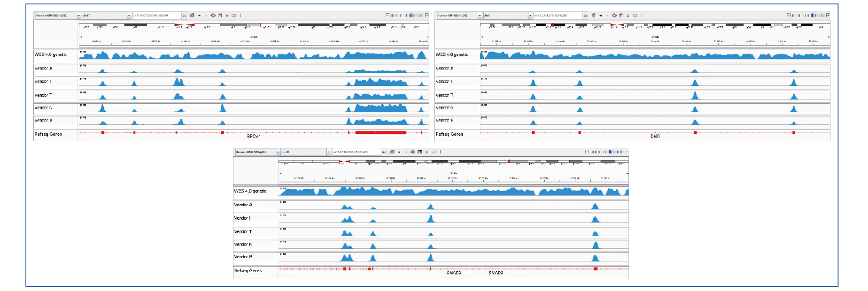Click the Resize tracks to fit icon in the DMD panel
Viewport: 868px width, 291px height.
tap(628, 15)
